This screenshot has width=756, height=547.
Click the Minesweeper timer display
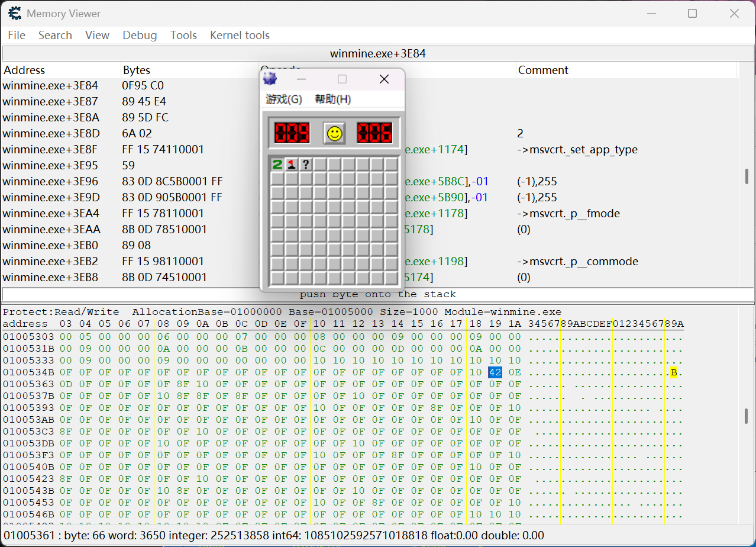tap(374, 133)
